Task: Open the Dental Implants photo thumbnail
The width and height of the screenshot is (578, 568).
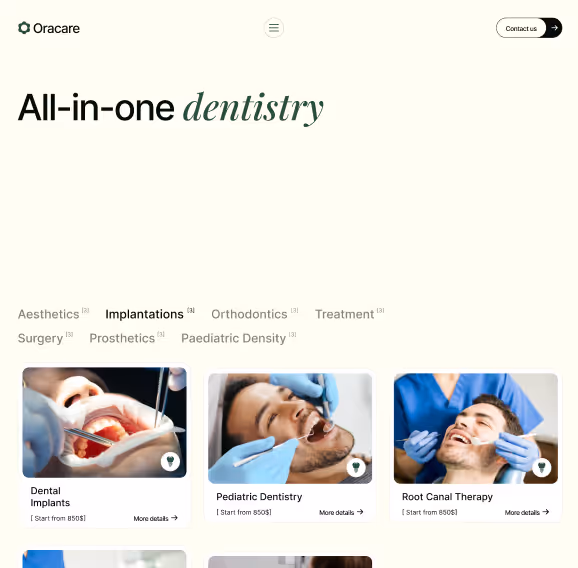Action: click(x=104, y=422)
